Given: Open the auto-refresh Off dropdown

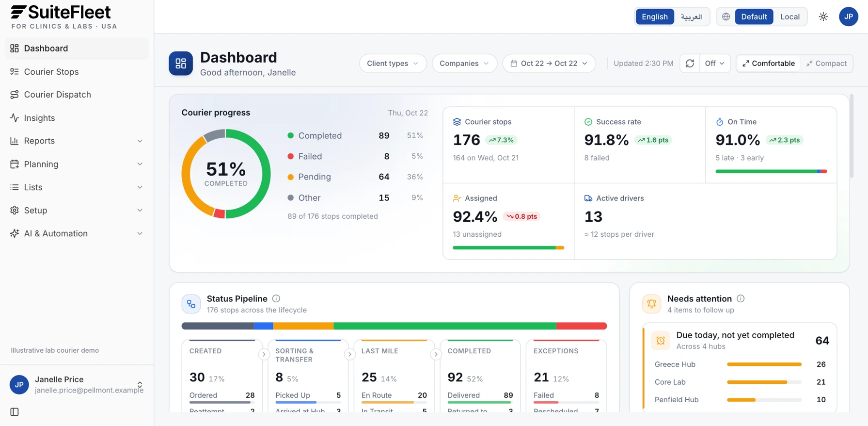Looking at the screenshot, I should click(715, 64).
